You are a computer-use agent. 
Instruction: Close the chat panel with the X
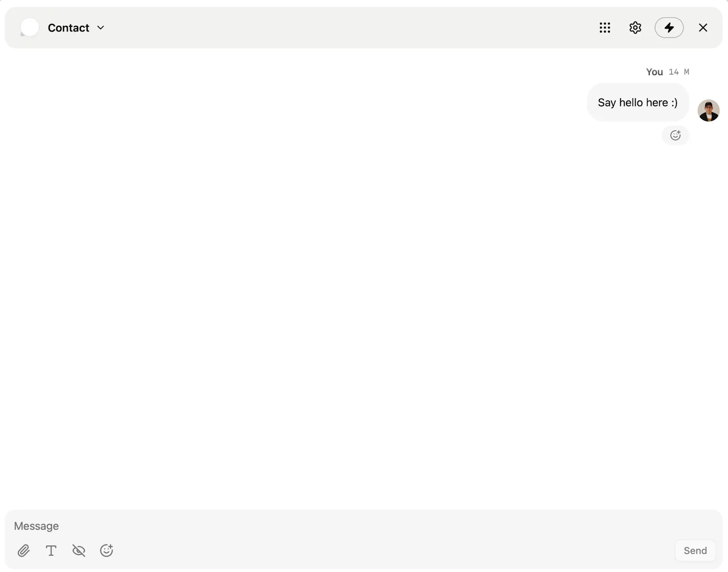[703, 28]
